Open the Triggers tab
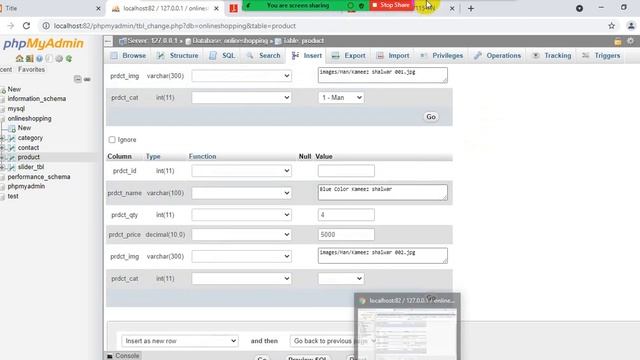This screenshot has width=640, height=360. pyautogui.click(x=601, y=56)
